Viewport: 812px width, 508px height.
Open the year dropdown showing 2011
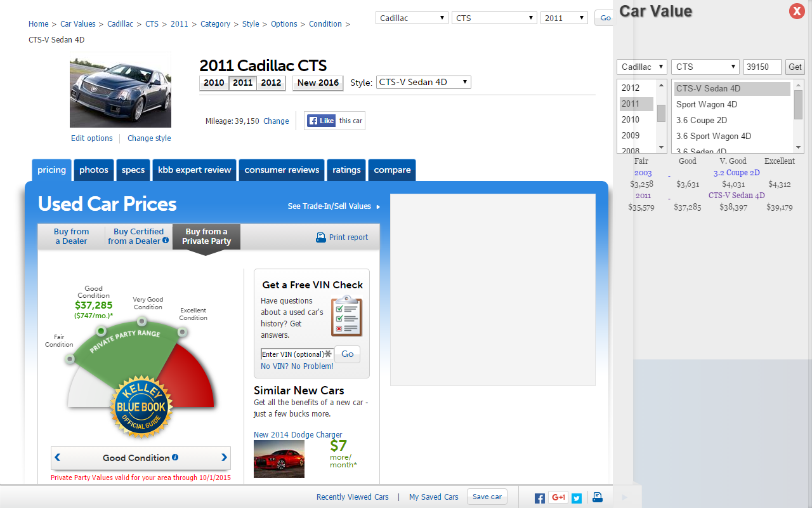coord(563,17)
